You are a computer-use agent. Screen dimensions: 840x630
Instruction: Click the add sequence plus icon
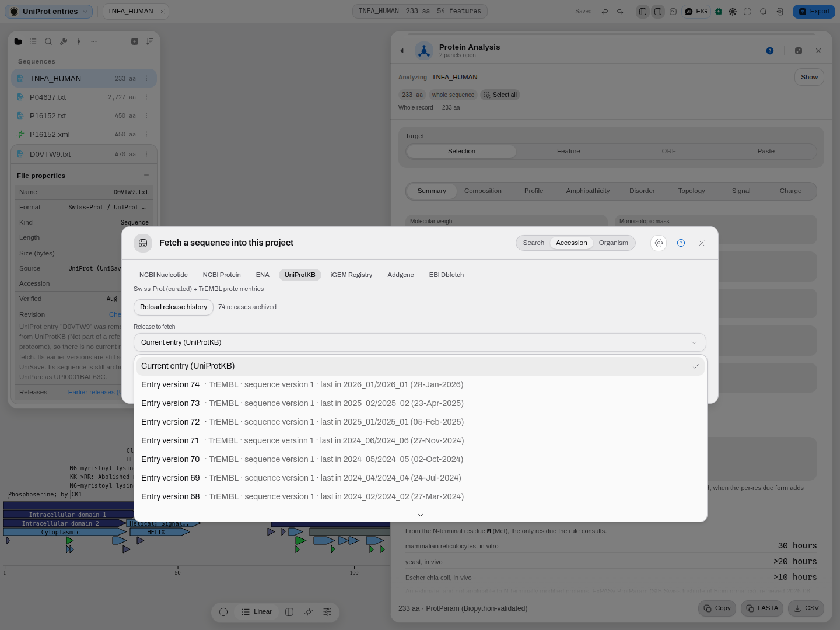[135, 41]
